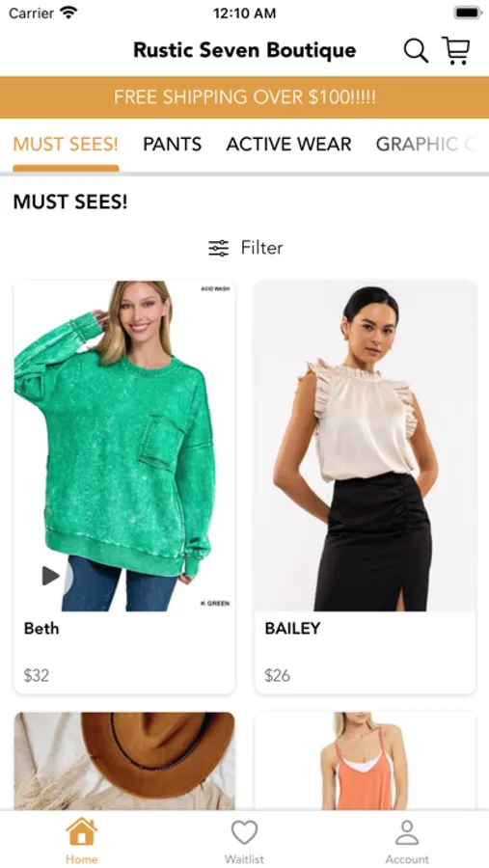Switch to the ACTIVE WEAR tab

point(288,144)
